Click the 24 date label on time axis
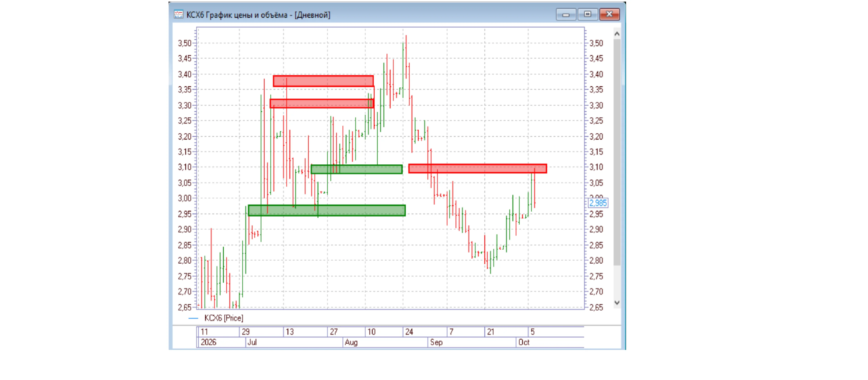Screen dimensions: 868x380 tap(409, 332)
